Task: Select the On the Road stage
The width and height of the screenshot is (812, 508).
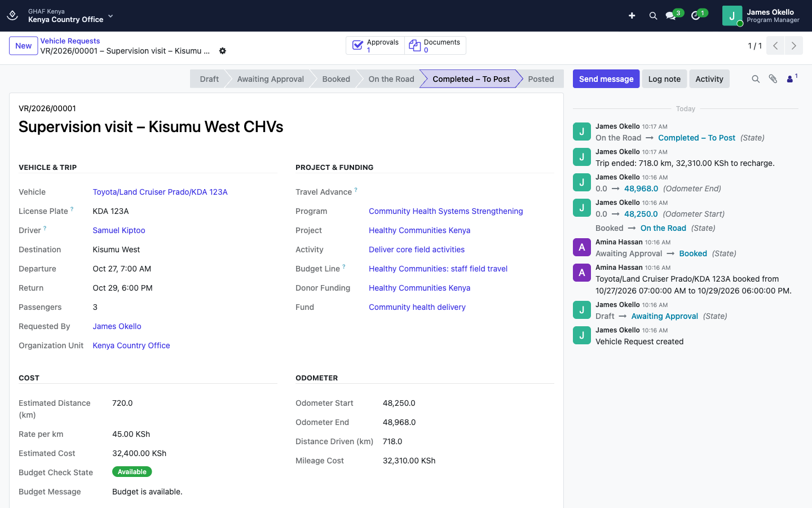Action: [391, 79]
